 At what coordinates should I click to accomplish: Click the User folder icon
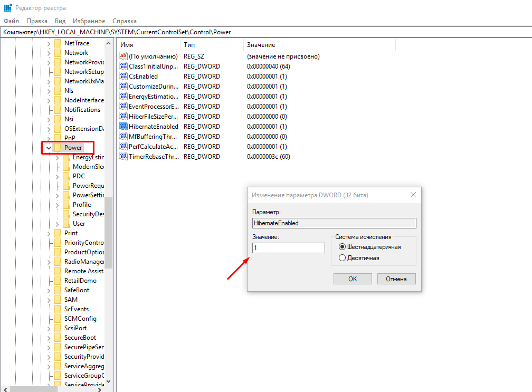click(x=66, y=224)
